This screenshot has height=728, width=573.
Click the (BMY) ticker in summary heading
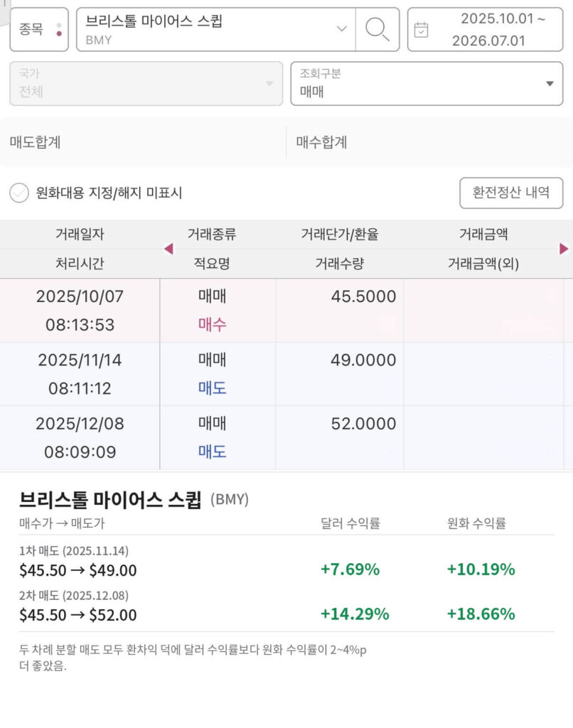tap(230, 500)
